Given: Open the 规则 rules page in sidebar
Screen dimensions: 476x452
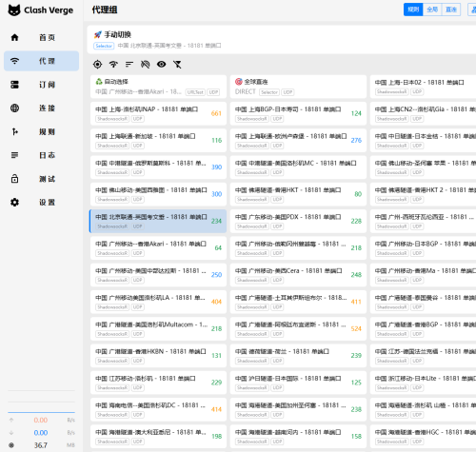Looking at the screenshot, I should pyautogui.click(x=41, y=131).
